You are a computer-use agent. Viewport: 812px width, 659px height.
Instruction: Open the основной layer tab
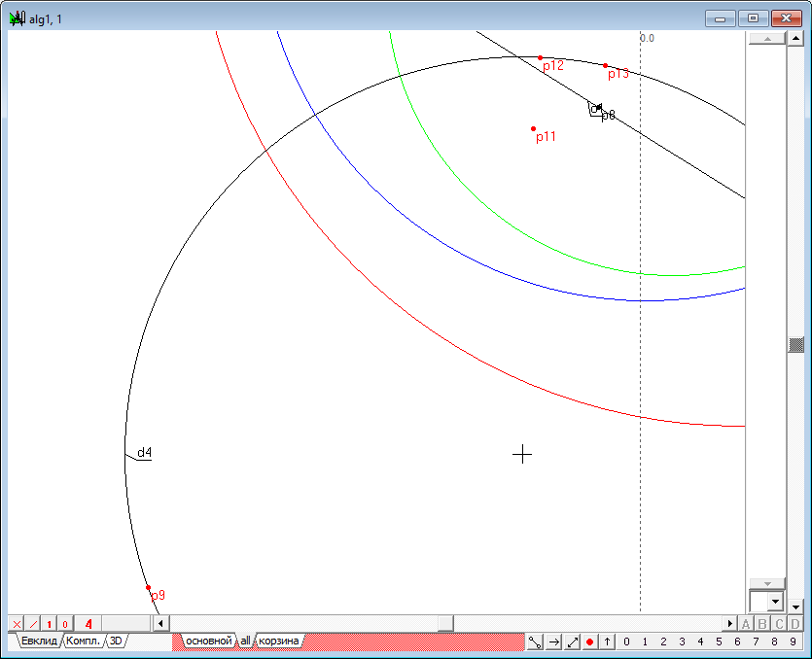[209, 641]
